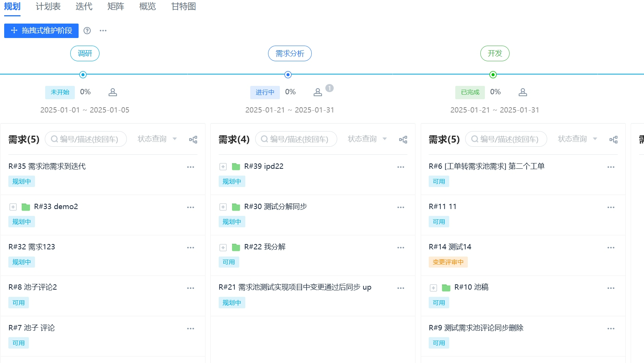This screenshot has width=644, height=363.
Task: Expand R#22 我分解 sub-requirements
Action: pyautogui.click(x=223, y=248)
